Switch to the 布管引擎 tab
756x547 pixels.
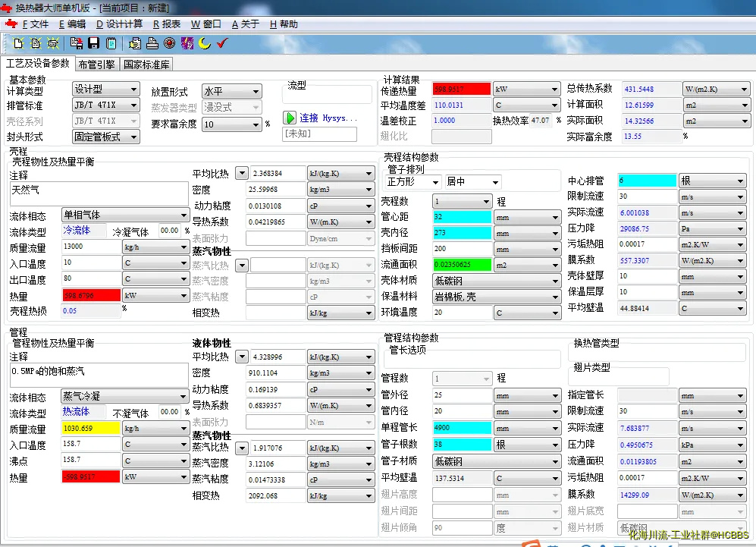tap(97, 64)
